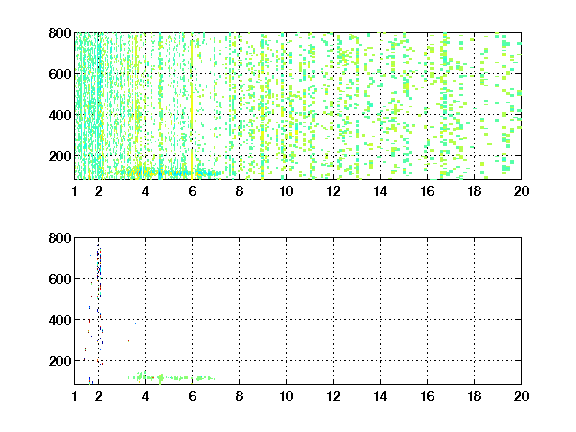Click the 600 y-axis label of bottom plot
Viewport: 576px width, 432px height.
click(x=60, y=279)
